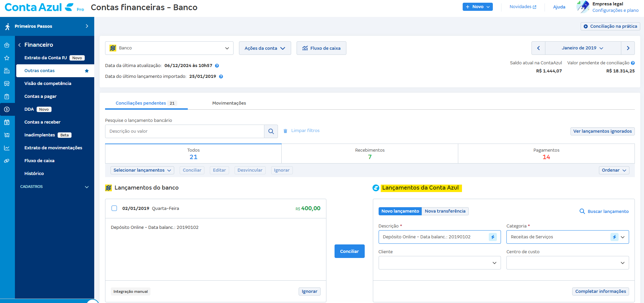Open the home icon in left sidebar
The image size is (644, 303).
click(x=7, y=45)
